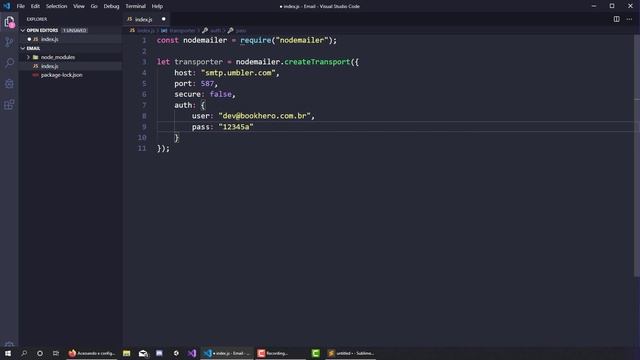Open the File menu

[20, 6]
